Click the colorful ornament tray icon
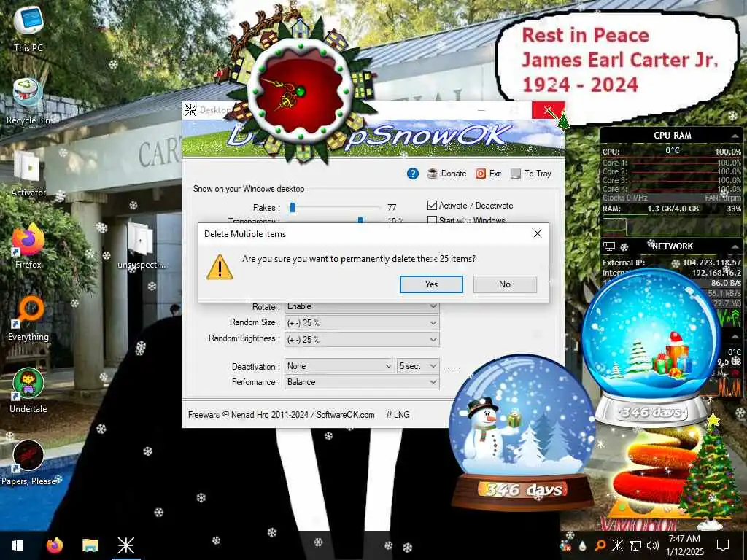The image size is (747, 560). click(x=565, y=545)
